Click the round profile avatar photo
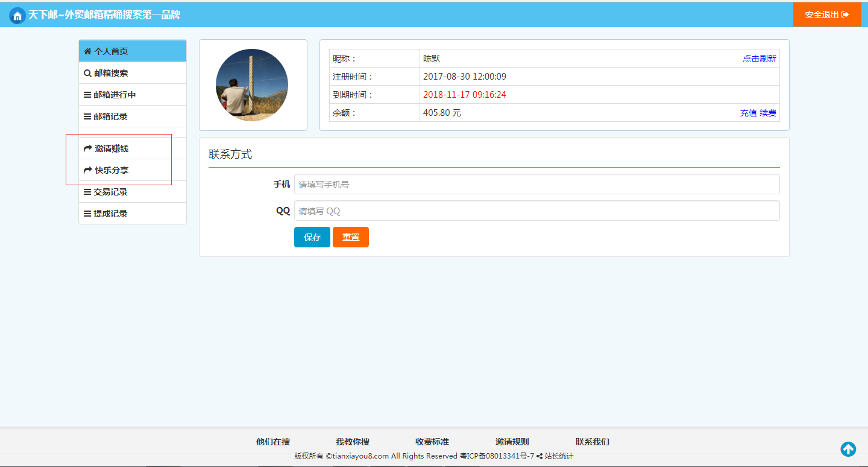The height and width of the screenshot is (467, 868). 252,85
